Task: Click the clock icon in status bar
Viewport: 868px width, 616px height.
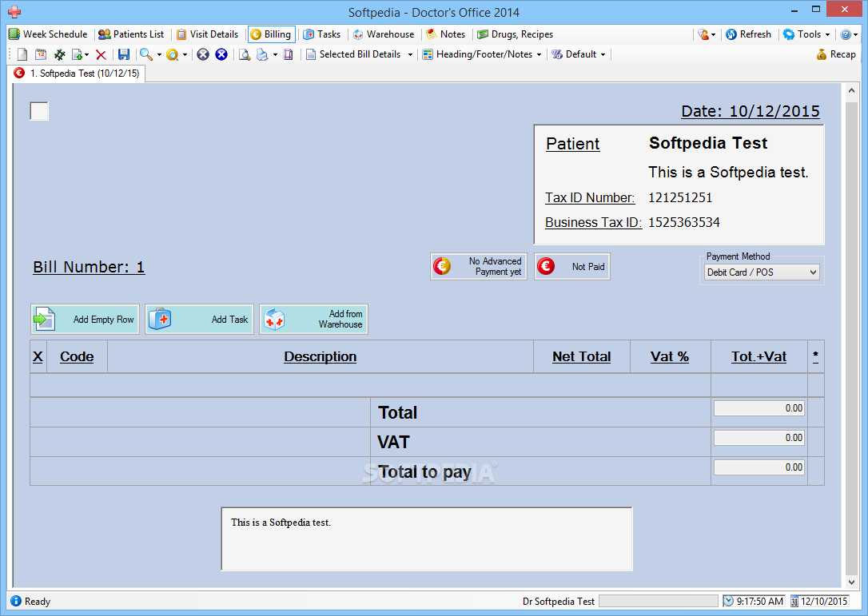Action: (x=728, y=601)
